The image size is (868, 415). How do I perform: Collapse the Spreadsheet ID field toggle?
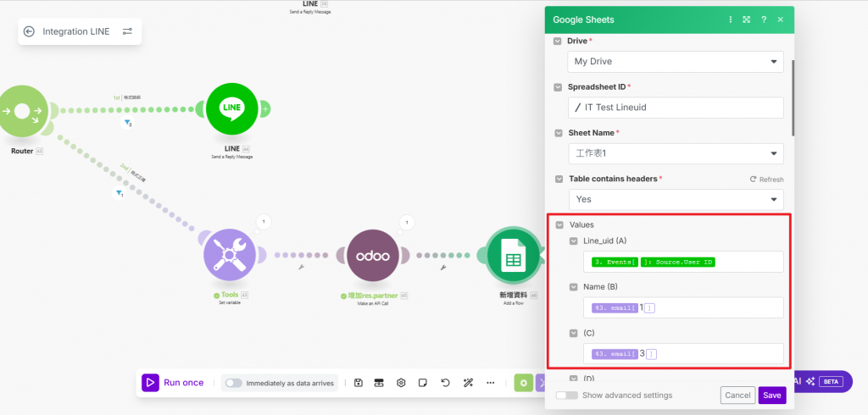point(558,87)
